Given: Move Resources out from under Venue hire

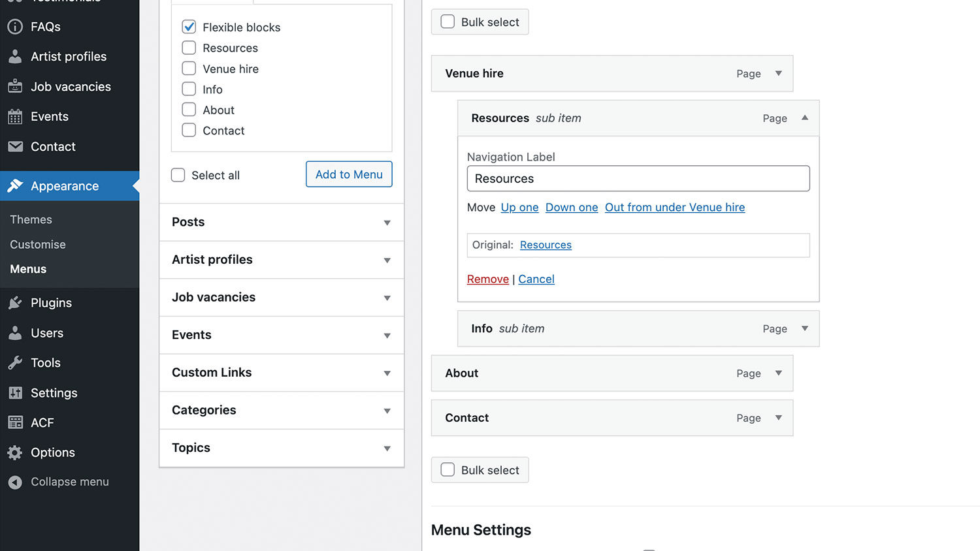Looking at the screenshot, I should [x=674, y=208].
